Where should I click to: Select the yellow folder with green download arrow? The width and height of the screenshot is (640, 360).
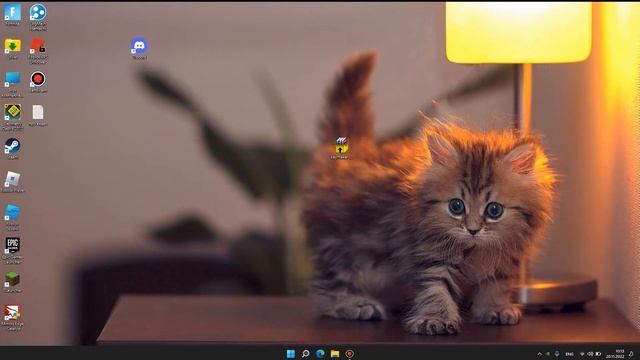pos(13,49)
